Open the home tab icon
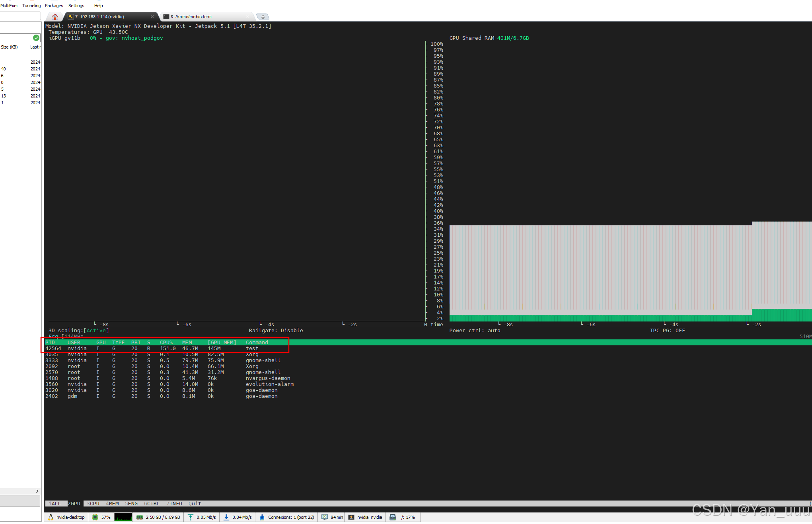The width and height of the screenshot is (812, 524). [55, 17]
